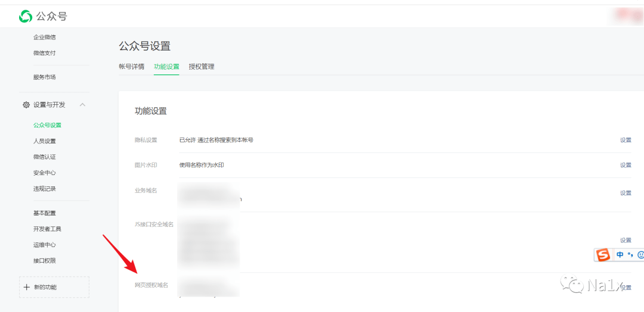The width and height of the screenshot is (644, 312).
Task: Open the IME emoji smiley icon
Action: pyautogui.click(x=640, y=255)
